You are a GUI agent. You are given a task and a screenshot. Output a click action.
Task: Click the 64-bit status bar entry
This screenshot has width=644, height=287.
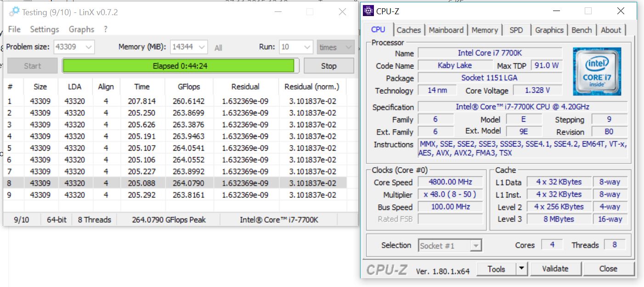click(56, 219)
